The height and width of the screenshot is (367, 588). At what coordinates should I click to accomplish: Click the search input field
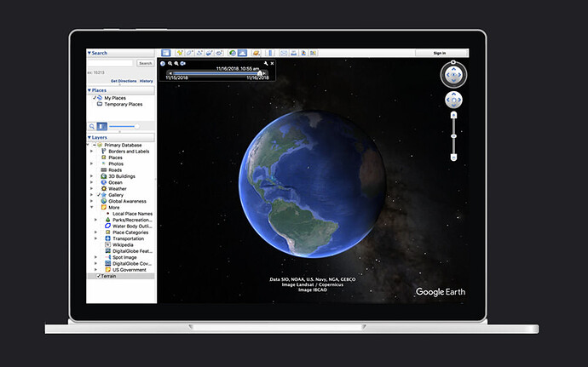click(x=110, y=63)
